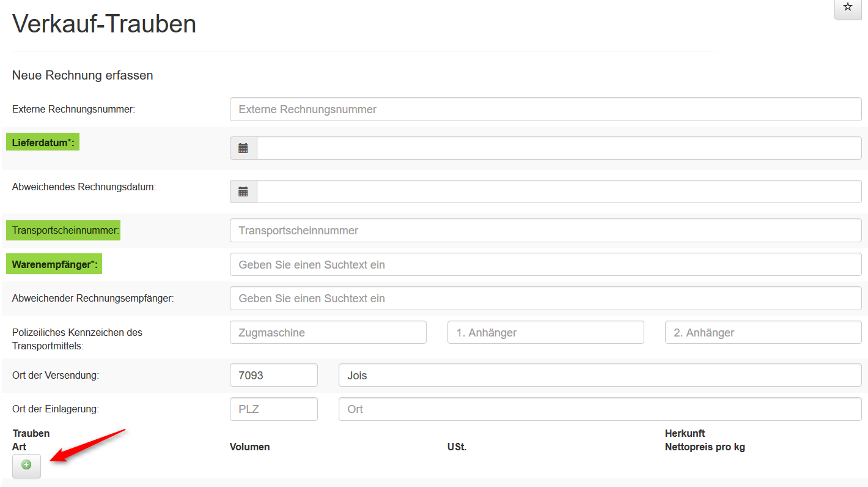Click the highlighted Lieferdatum label
The height and width of the screenshot is (487, 868).
(x=43, y=143)
